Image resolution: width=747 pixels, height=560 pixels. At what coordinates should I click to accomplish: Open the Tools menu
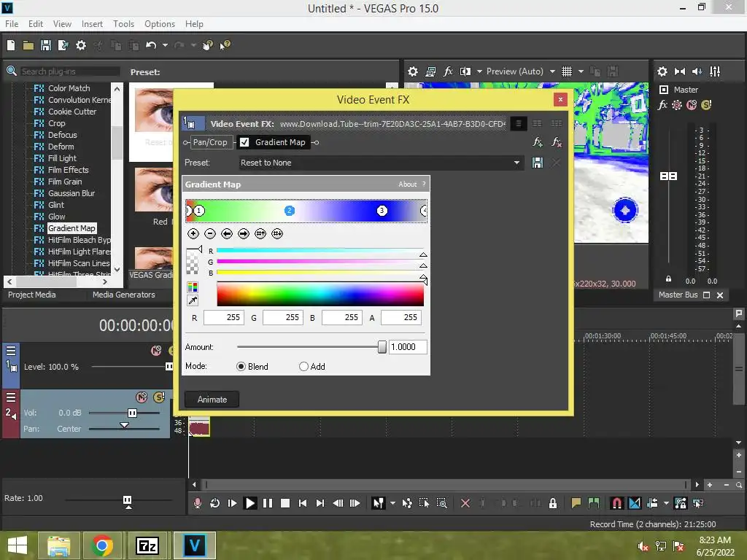coord(123,24)
